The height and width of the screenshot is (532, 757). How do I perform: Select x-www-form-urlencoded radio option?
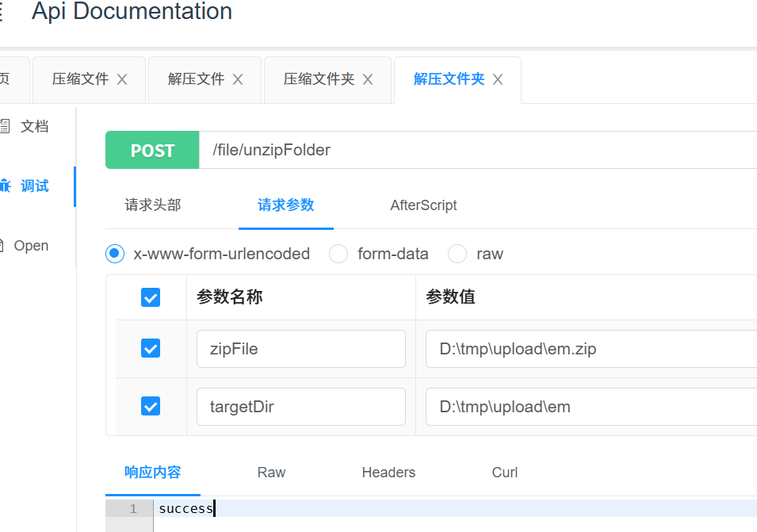point(115,254)
